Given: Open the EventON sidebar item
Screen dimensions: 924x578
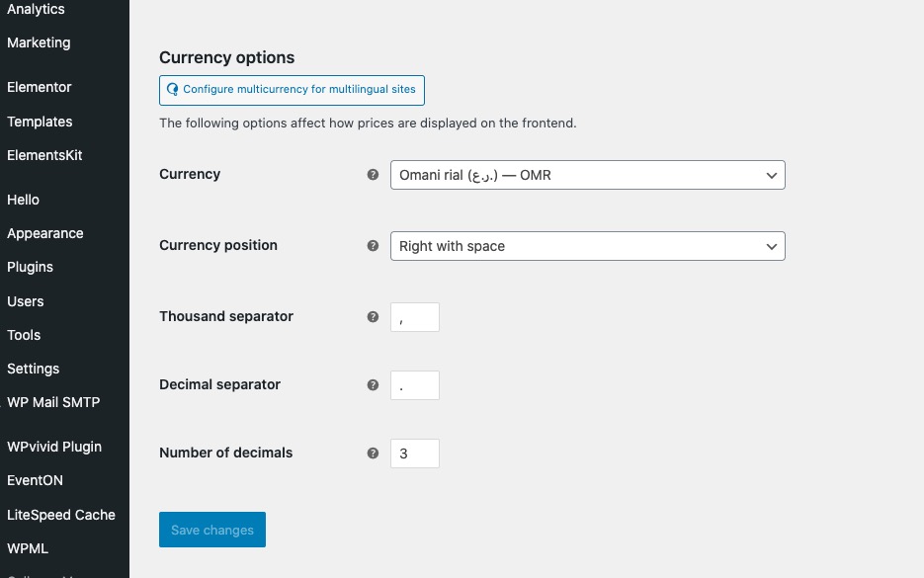Looking at the screenshot, I should pyautogui.click(x=35, y=480).
